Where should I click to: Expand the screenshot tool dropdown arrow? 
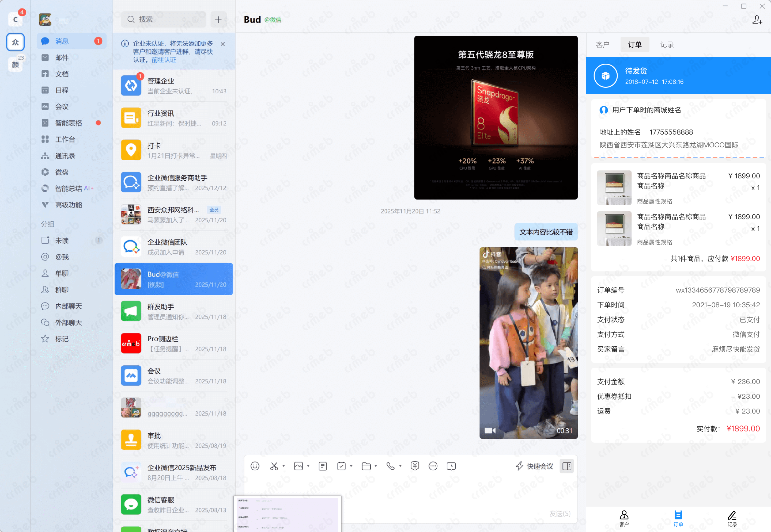tap(284, 466)
